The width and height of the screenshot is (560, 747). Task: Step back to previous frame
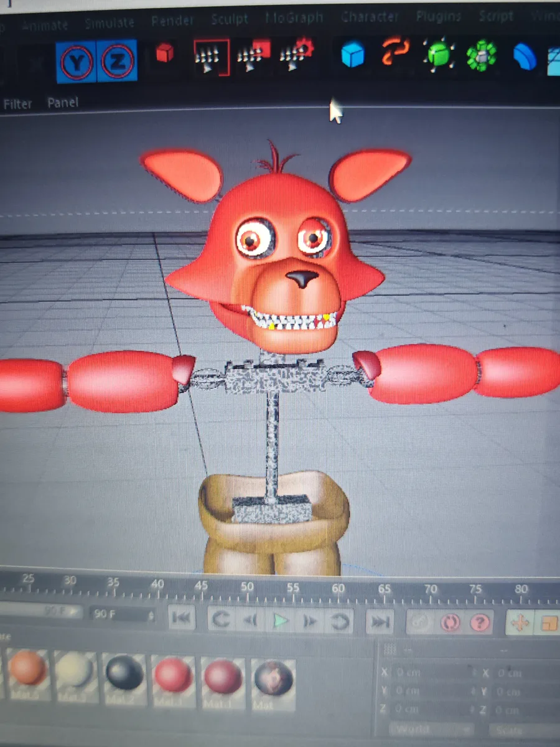[x=250, y=621]
